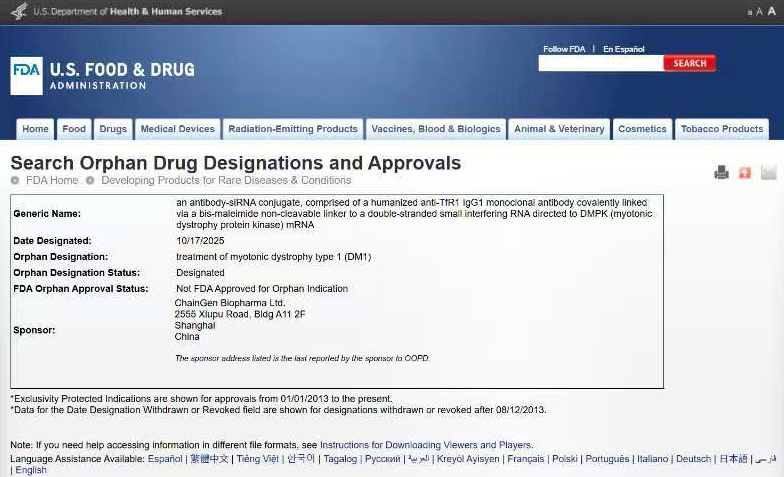This screenshot has height=477, width=784.
Task: Switch language via En Español link
Action: tap(623, 49)
